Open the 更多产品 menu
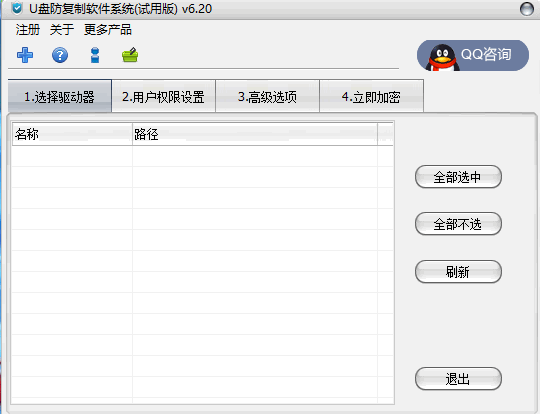The image size is (540, 414). [107, 30]
